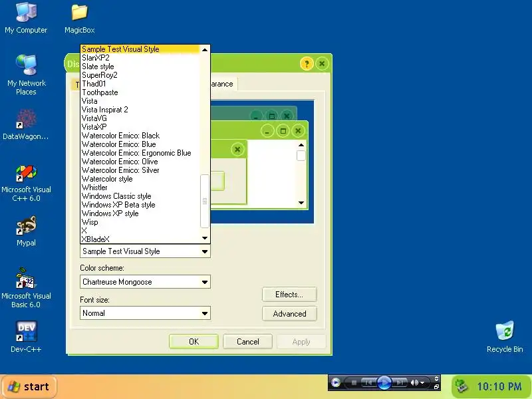Image resolution: width=532 pixels, height=399 pixels.
Task: Click the show video/visualization arrows on media toolbar
Action: tap(436, 378)
